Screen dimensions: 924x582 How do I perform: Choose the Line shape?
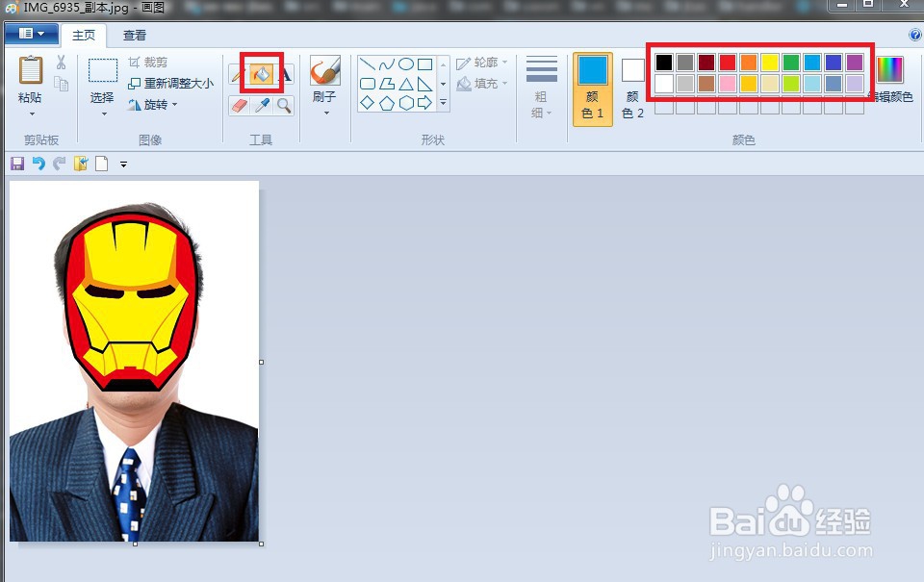(367, 64)
